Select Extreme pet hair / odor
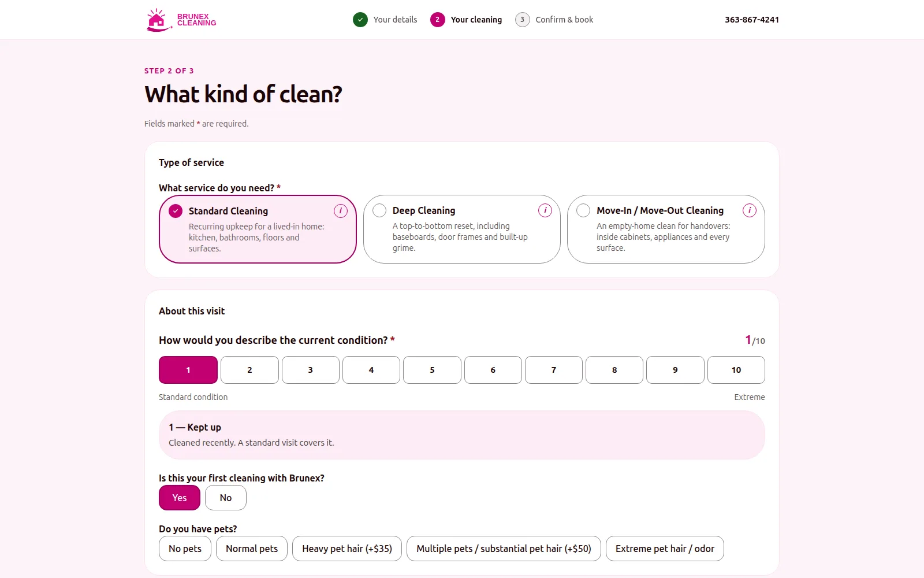This screenshot has height=578, width=924. pos(665,549)
